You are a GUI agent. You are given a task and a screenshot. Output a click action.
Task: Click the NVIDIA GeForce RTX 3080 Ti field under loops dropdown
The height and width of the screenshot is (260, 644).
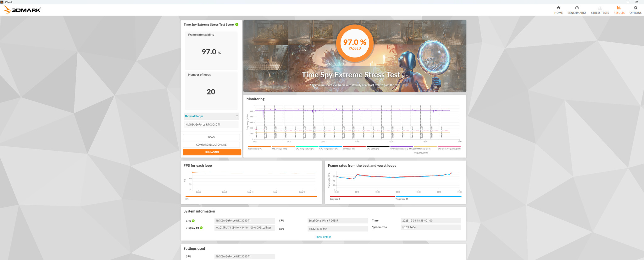tap(211, 125)
